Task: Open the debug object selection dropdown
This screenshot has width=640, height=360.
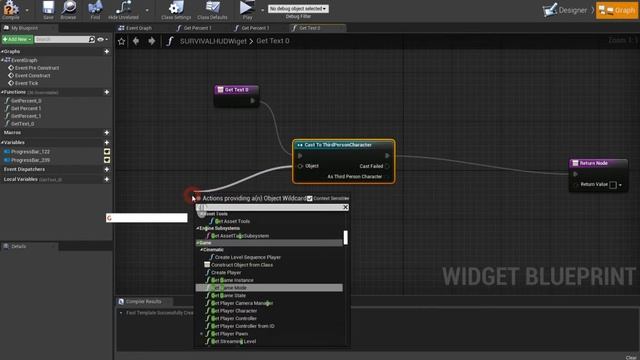Action: [298, 9]
